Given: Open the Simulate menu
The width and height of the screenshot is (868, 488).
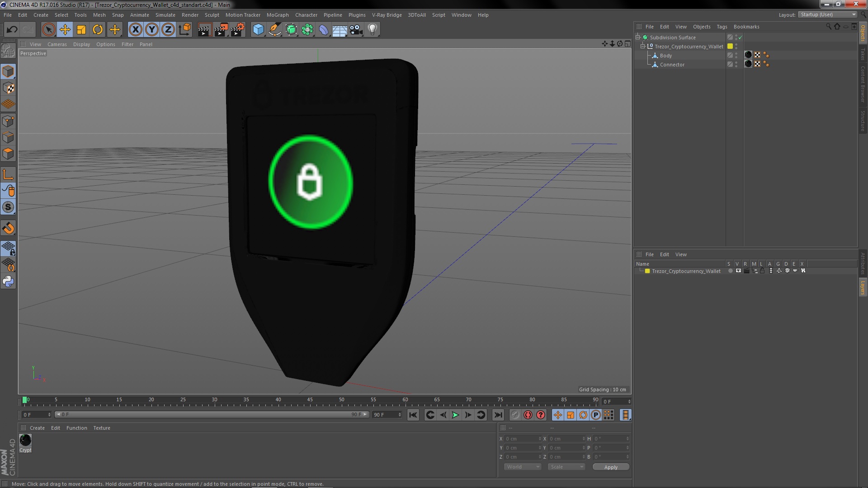Looking at the screenshot, I should pos(165,15).
